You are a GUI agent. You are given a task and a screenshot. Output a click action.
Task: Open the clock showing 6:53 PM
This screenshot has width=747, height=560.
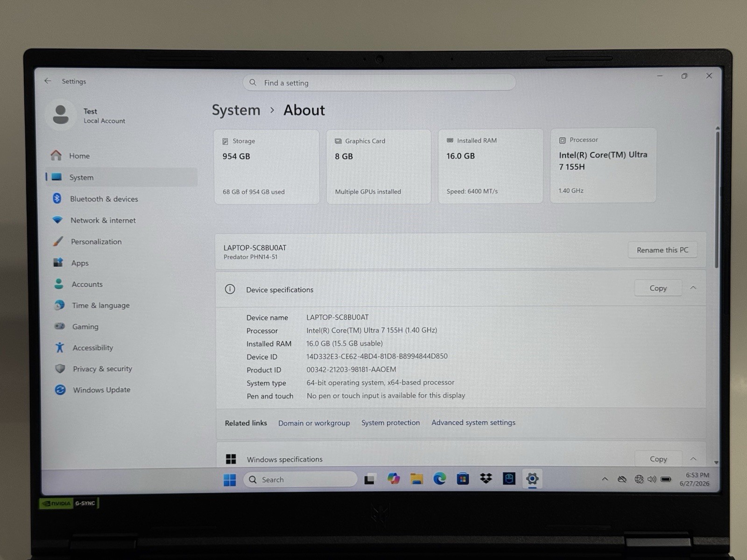(x=695, y=479)
